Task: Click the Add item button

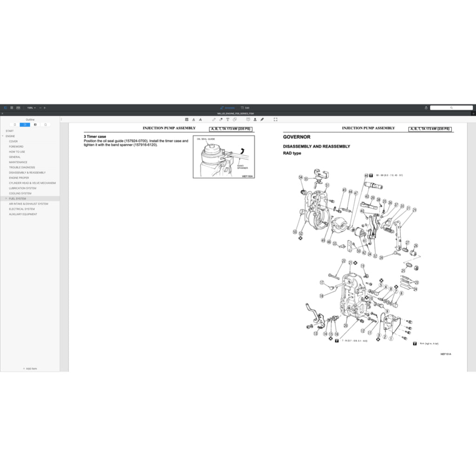Action: pyautogui.click(x=30, y=368)
